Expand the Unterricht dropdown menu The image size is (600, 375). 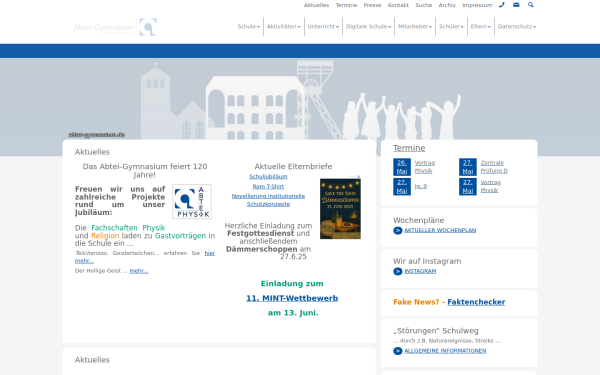[323, 27]
